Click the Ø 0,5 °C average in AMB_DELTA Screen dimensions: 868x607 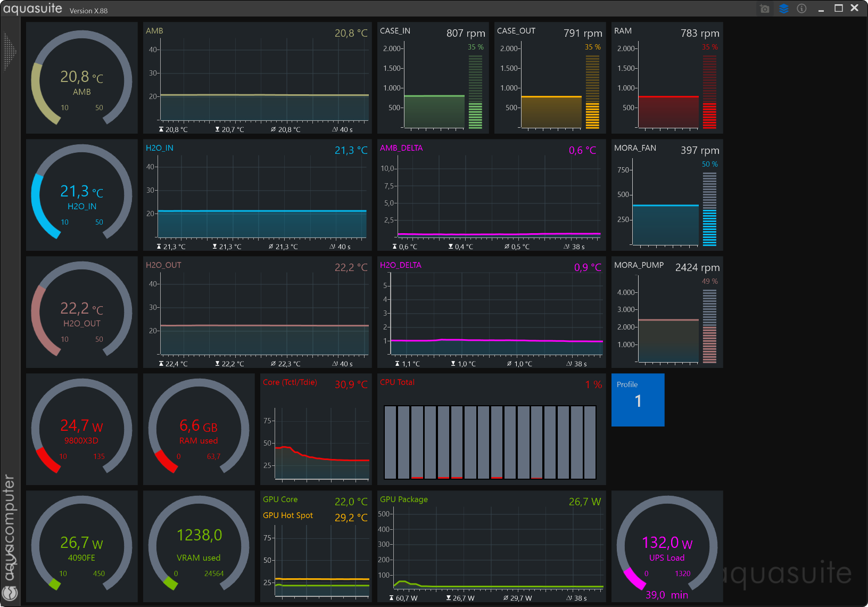pyautogui.click(x=517, y=247)
